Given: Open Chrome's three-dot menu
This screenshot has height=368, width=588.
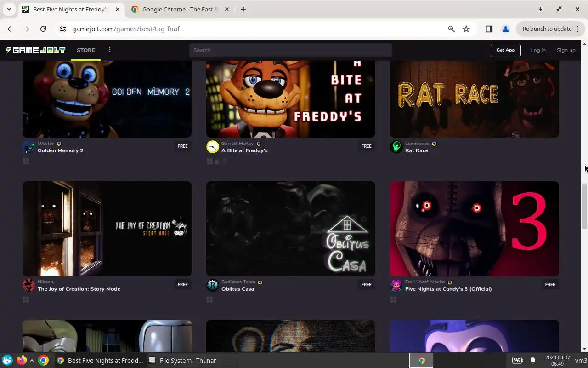Looking at the screenshot, I should pyautogui.click(x=577, y=29).
